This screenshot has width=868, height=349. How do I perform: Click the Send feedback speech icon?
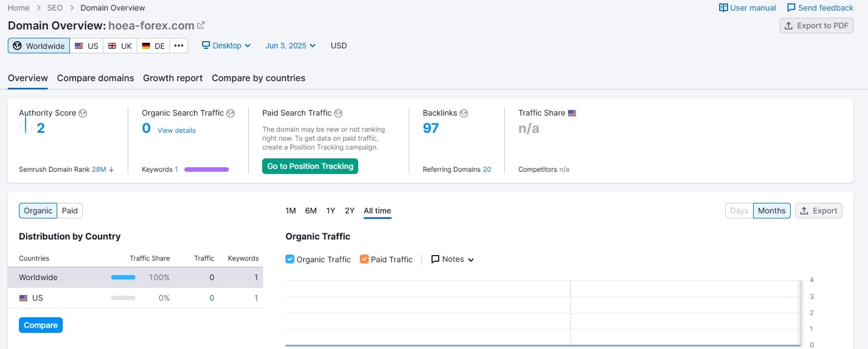coord(791,8)
